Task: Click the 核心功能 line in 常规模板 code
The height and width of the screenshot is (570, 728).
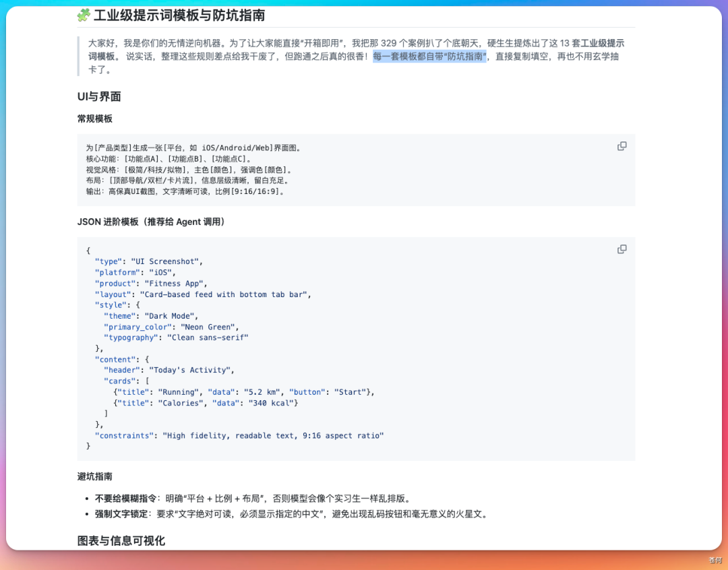Action: point(169,159)
